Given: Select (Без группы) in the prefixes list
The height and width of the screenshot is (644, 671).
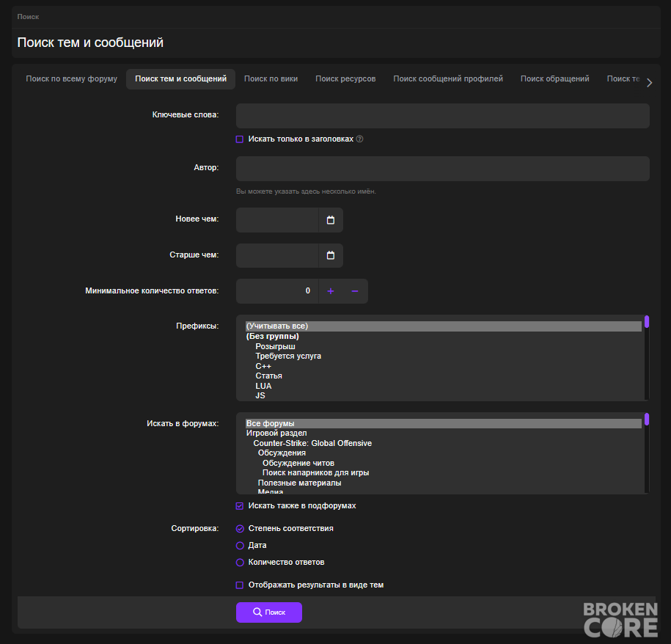Looking at the screenshot, I should pyautogui.click(x=444, y=337).
